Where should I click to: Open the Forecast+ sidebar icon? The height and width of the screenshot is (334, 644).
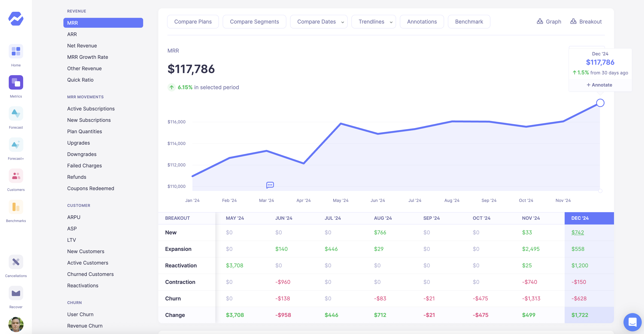point(16,145)
